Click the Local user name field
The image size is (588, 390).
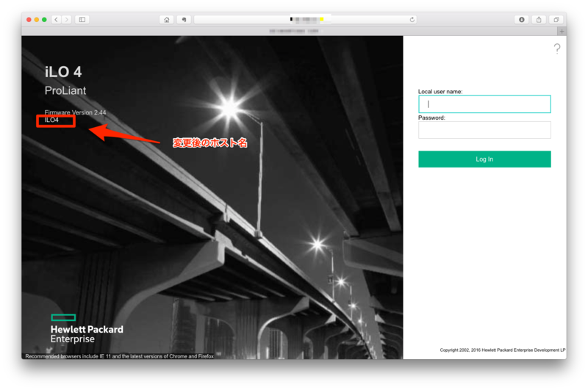(x=484, y=104)
